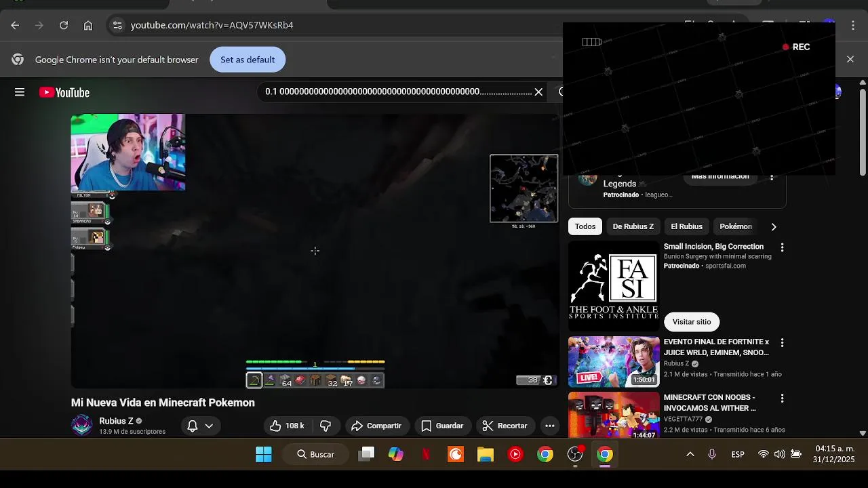Viewport: 868px width, 488px height.
Task: Dismiss the default browser notification bar
Action: click(x=850, y=60)
